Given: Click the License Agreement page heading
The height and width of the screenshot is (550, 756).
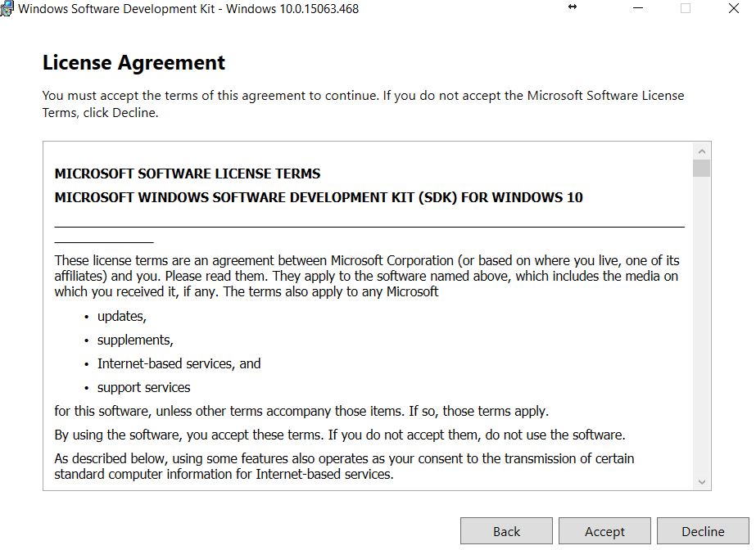Looking at the screenshot, I should pyautogui.click(x=134, y=63).
